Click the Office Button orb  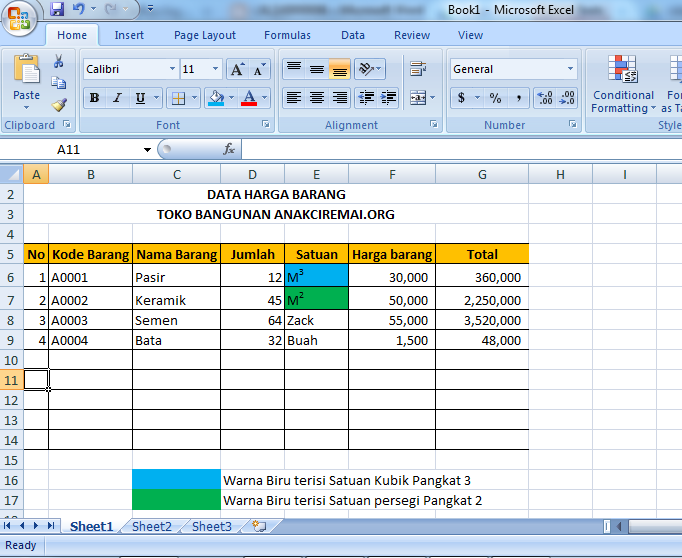[19, 18]
